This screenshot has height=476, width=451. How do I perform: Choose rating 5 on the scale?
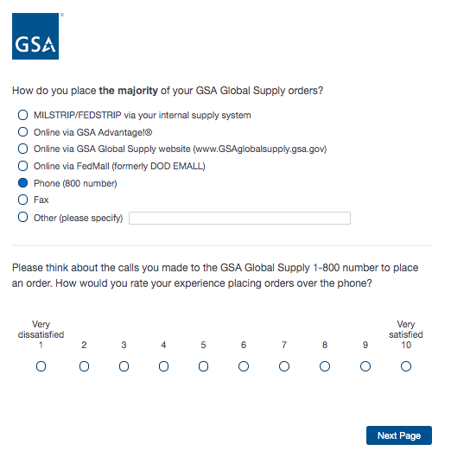point(204,366)
